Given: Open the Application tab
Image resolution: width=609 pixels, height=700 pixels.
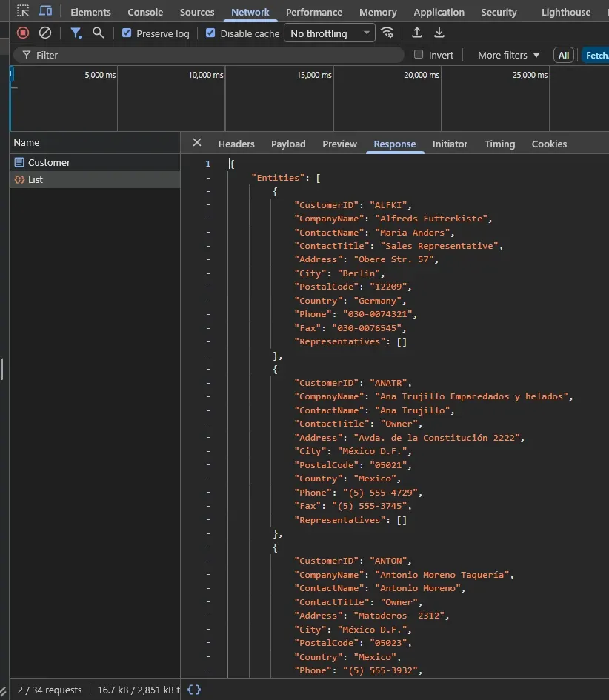Looking at the screenshot, I should 439,12.
